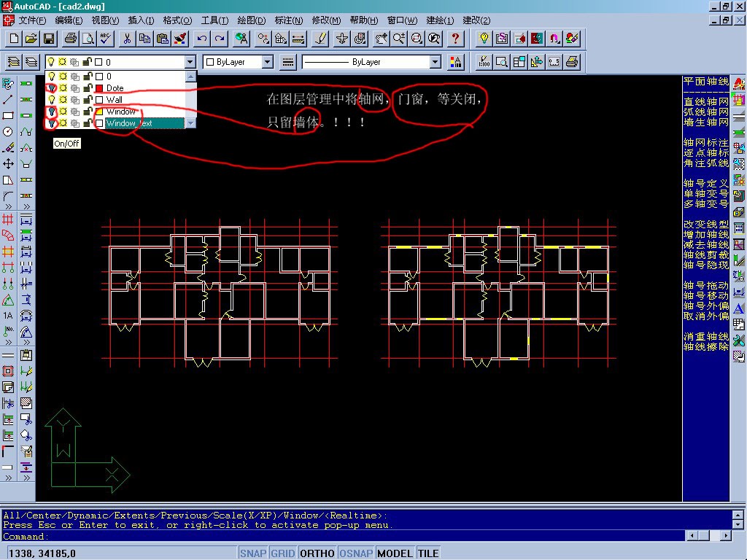Open the Linetype dialog icon
This screenshot has width=747, height=560.
coord(287,62)
